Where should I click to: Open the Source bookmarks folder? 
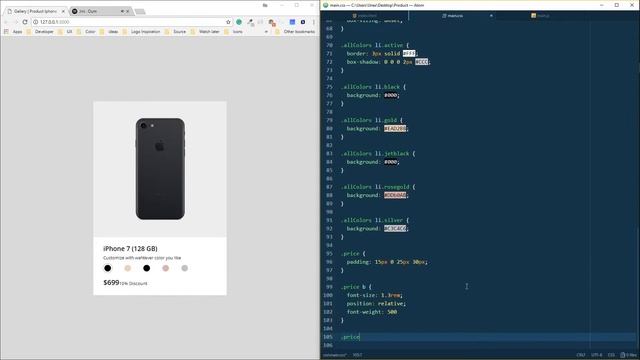(176, 31)
